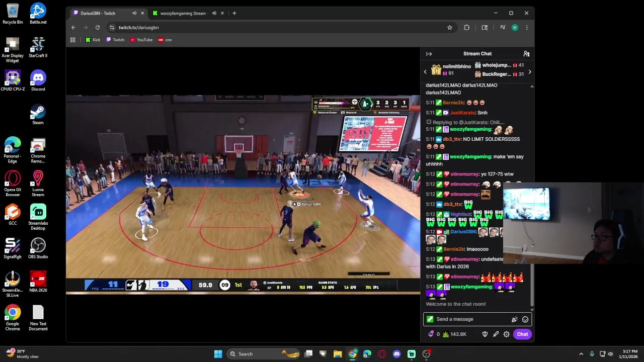The height and width of the screenshot is (362, 644).
Task: Open the SignalRgb desktop icon
Action: [x=13, y=248]
